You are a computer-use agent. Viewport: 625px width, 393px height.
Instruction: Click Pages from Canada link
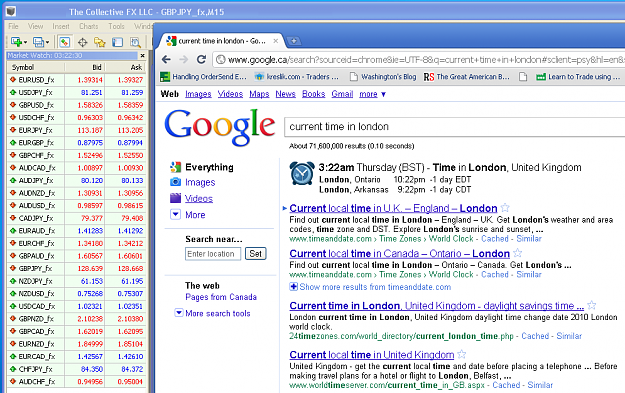(x=221, y=297)
